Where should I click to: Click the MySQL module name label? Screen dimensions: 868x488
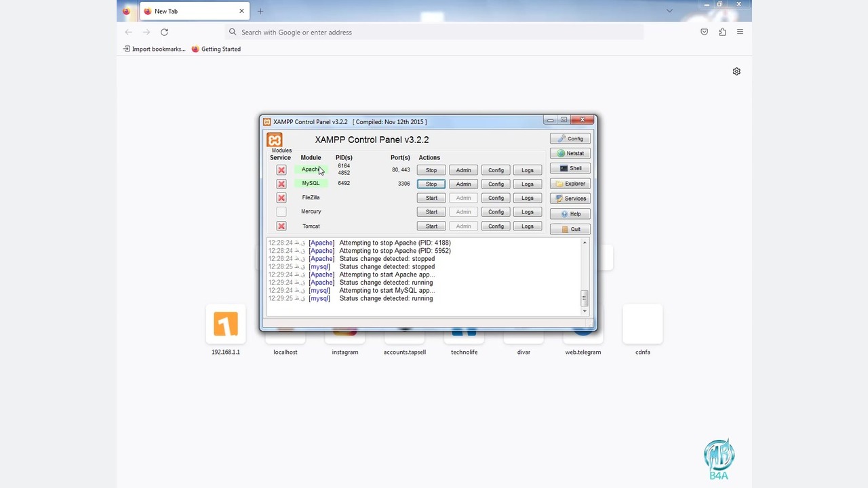tap(311, 183)
